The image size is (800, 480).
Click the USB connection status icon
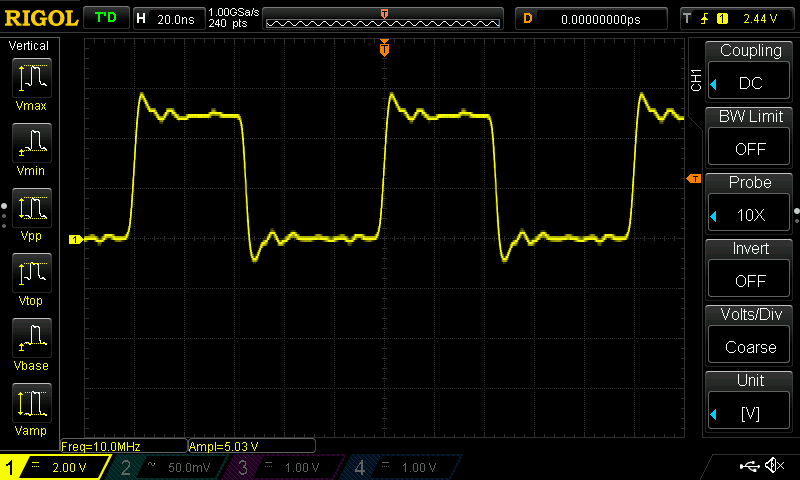point(749,466)
